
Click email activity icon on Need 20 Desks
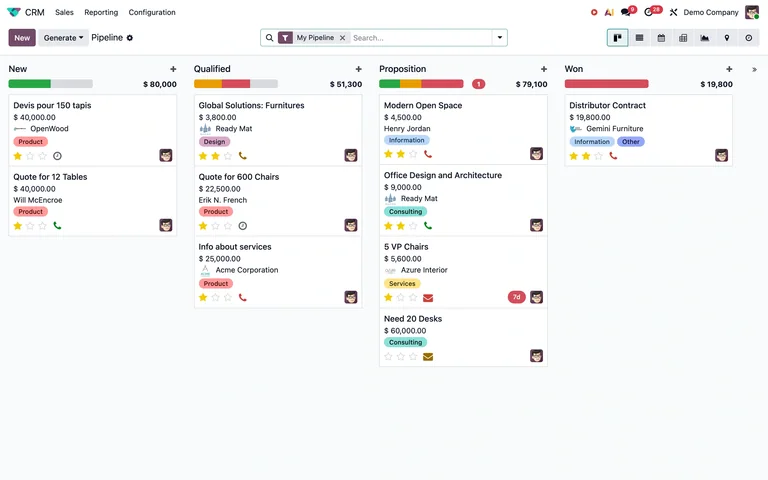click(x=428, y=357)
